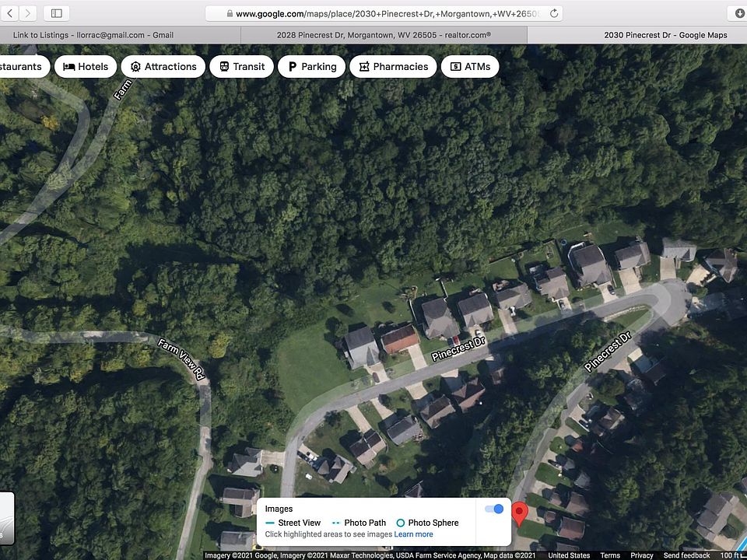Click the 100 ft map scale
Viewport: 747px width, 560px height.
[x=733, y=555]
